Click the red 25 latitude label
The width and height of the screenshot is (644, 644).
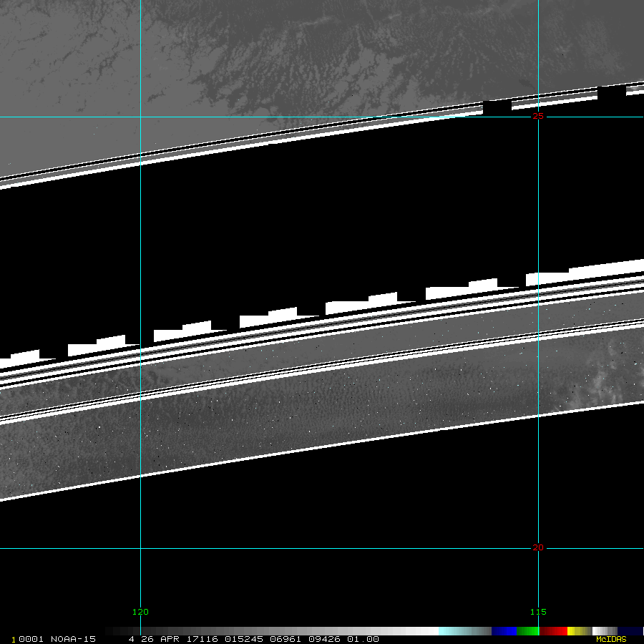pyautogui.click(x=538, y=116)
